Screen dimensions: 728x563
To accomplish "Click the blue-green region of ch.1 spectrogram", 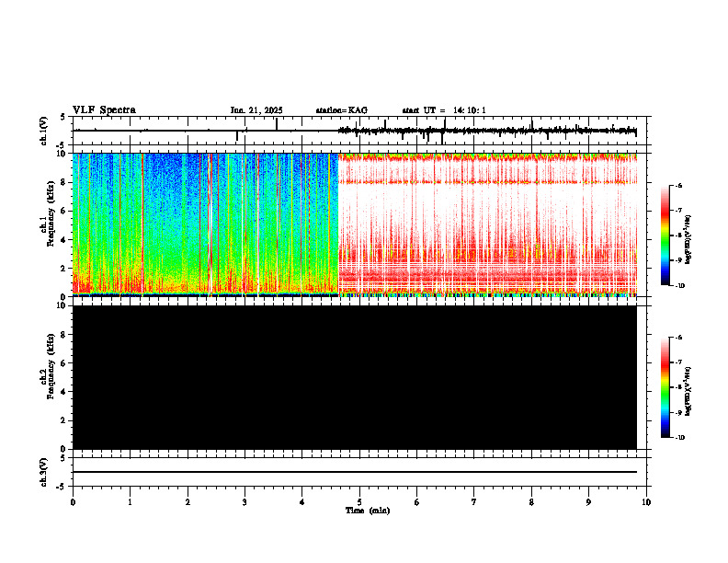I will coord(206,224).
